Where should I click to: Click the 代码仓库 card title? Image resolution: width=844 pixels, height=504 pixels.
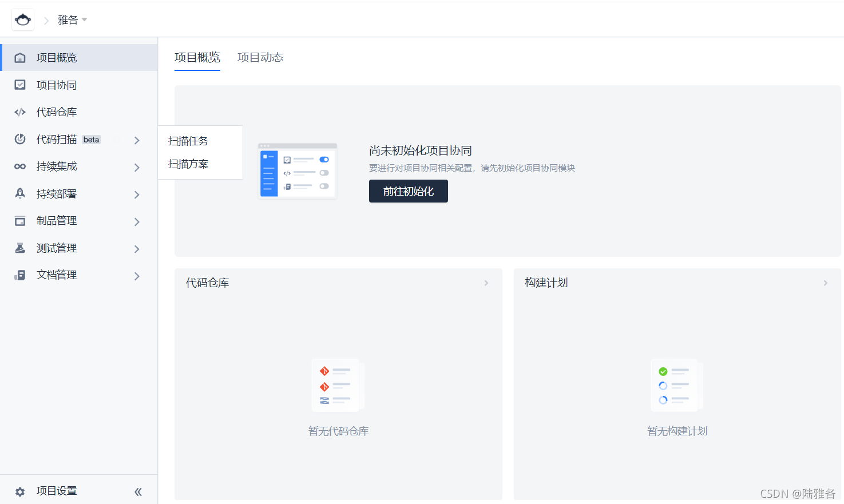coord(208,283)
